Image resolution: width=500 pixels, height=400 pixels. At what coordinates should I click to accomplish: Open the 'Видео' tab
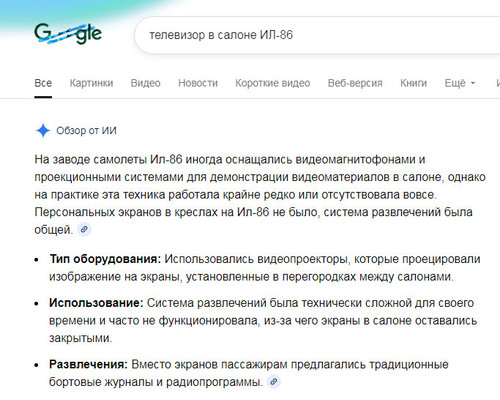tap(145, 83)
